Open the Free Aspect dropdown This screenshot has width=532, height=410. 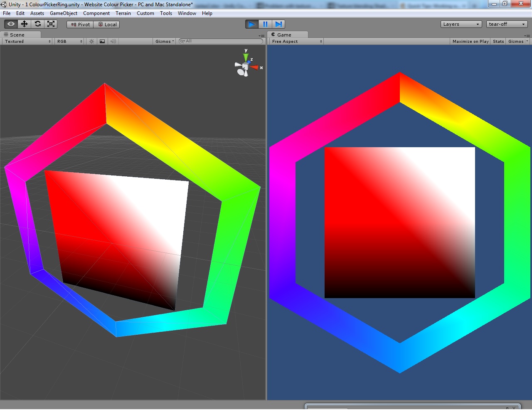coord(296,41)
